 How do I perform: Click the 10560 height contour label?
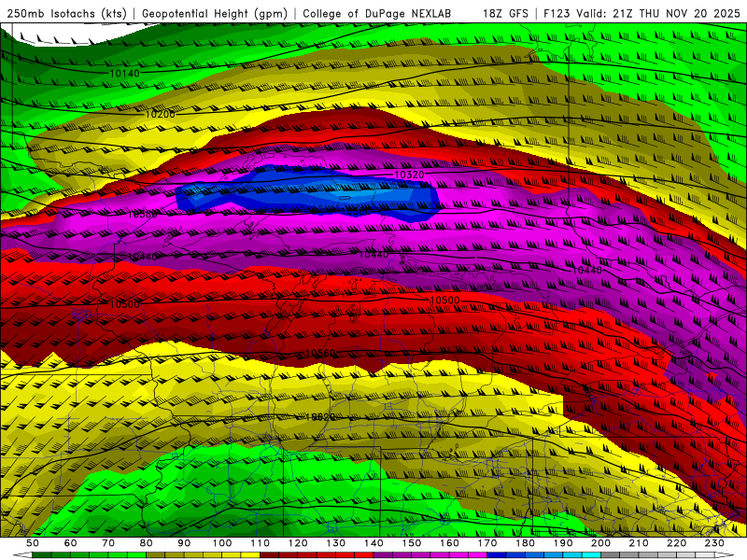pos(320,353)
